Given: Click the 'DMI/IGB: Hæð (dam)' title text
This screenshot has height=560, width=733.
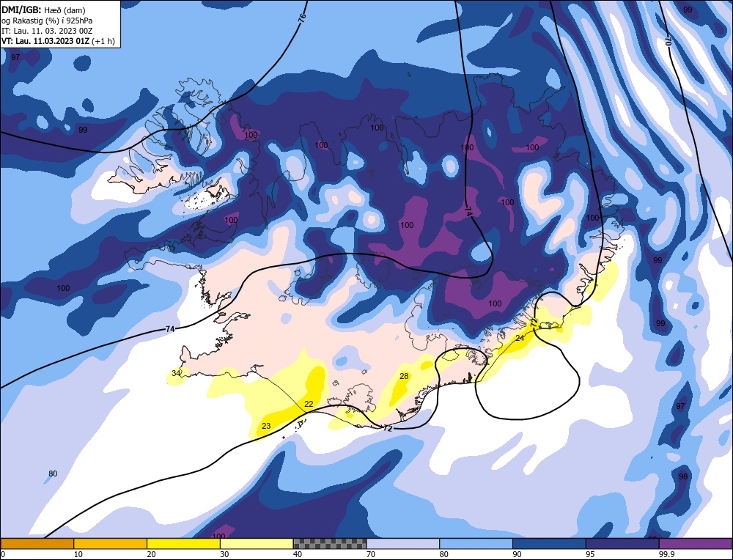Looking at the screenshot, I should pyautogui.click(x=43, y=10).
